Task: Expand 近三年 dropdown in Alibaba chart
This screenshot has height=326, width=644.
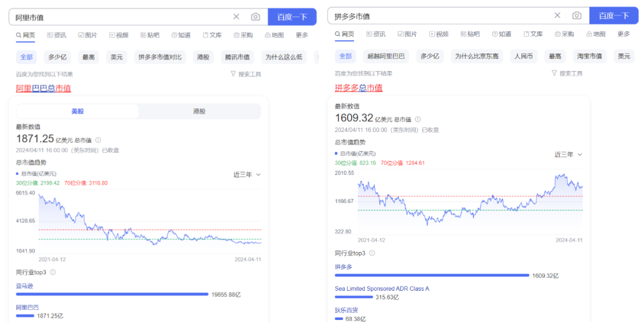Action: pyautogui.click(x=247, y=175)
